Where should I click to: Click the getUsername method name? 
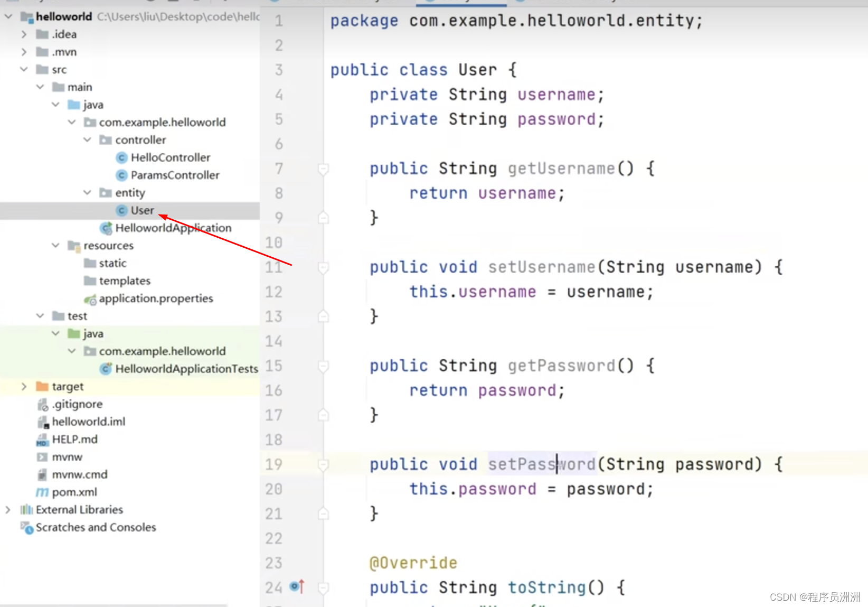561,169
